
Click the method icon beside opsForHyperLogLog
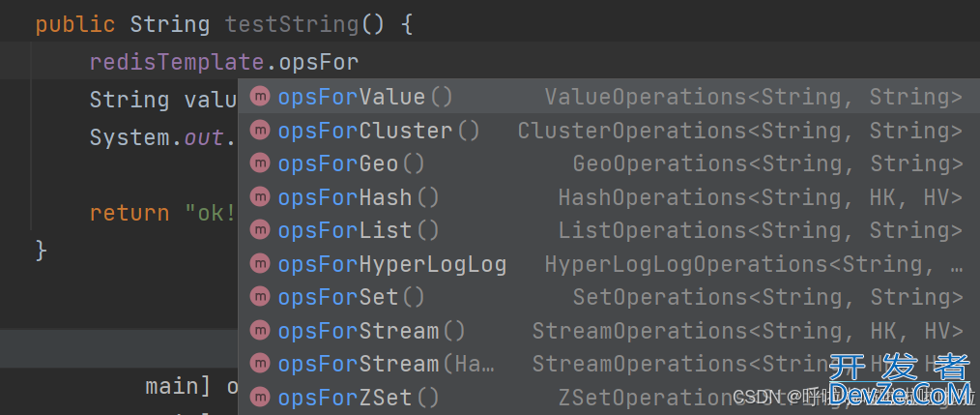(259, 263)
